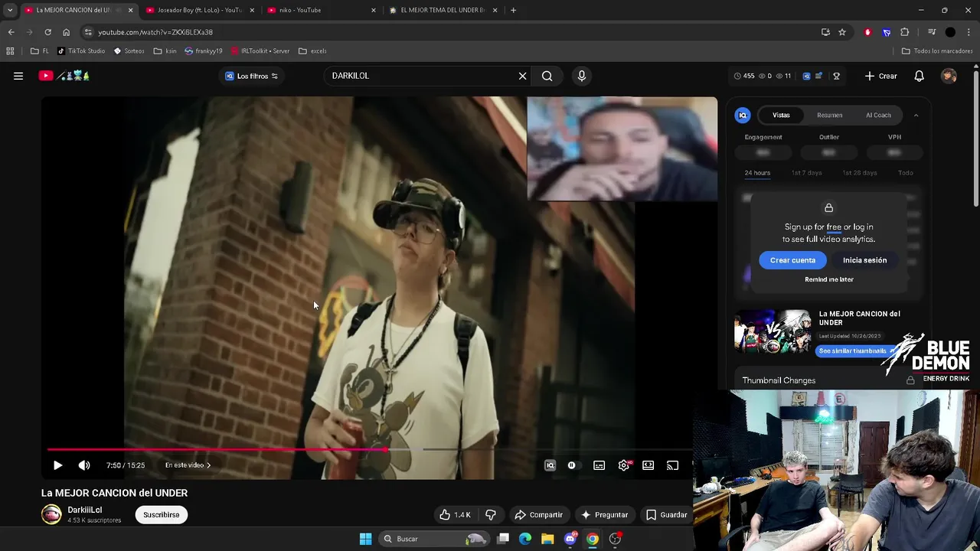The width and height of the screenshot is (980, 551).
Task: Open the Crear upload menu
Action: [x=880, y=76]
